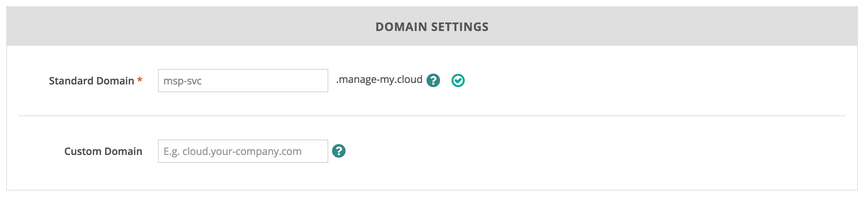This screenshot has height=203, width=868.
Task: Click the green domain-available checkmark icon
Action: click(x=458, y=81)
